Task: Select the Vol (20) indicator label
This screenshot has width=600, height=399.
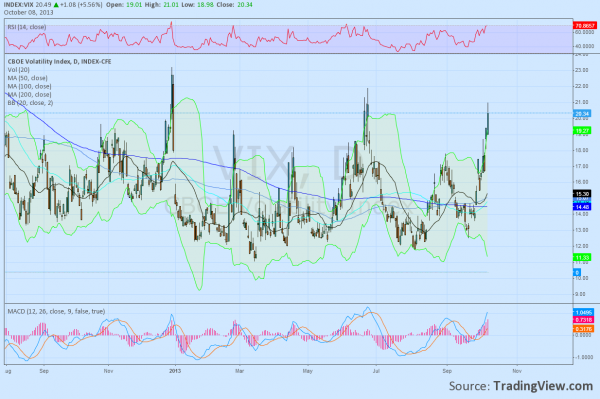Action: coord(18,70)
